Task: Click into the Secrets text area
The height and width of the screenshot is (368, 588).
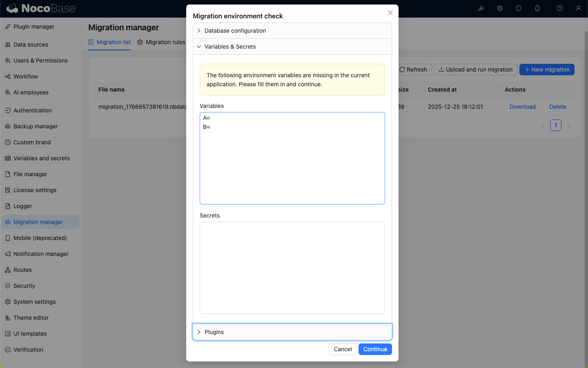Action: click(292, 268)
